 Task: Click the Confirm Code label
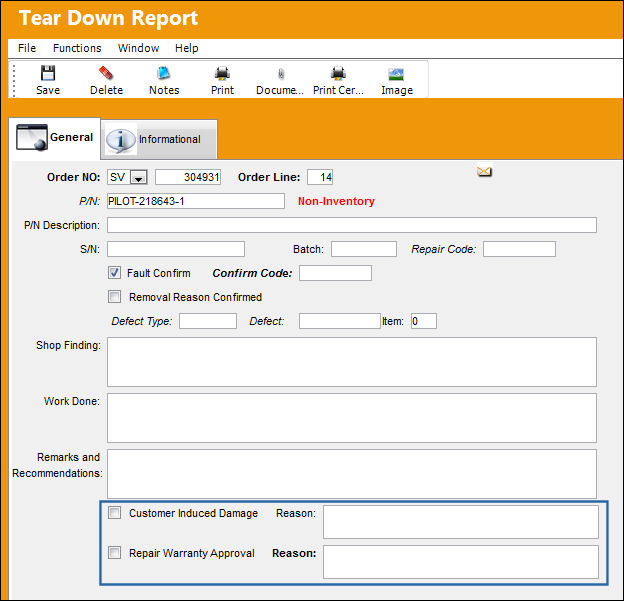coord(252,273)
